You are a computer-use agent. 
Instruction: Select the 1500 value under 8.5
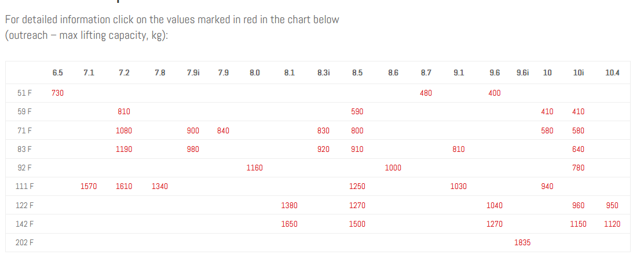357,224
